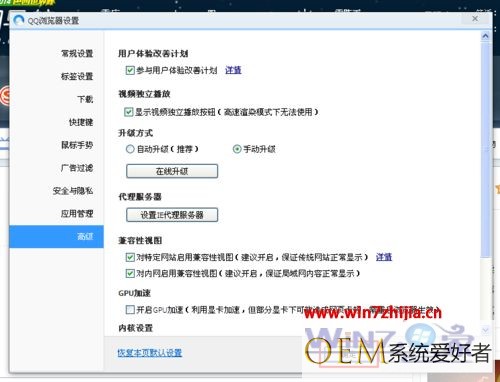The width and height of the screenshot is (500, 382).
Task: Click the vertical scrollbar track
Action: click(485, 290)
